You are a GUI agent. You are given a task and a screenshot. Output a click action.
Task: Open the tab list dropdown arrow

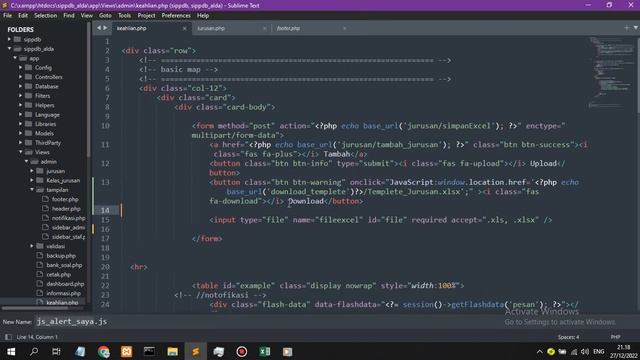point(636,28)
